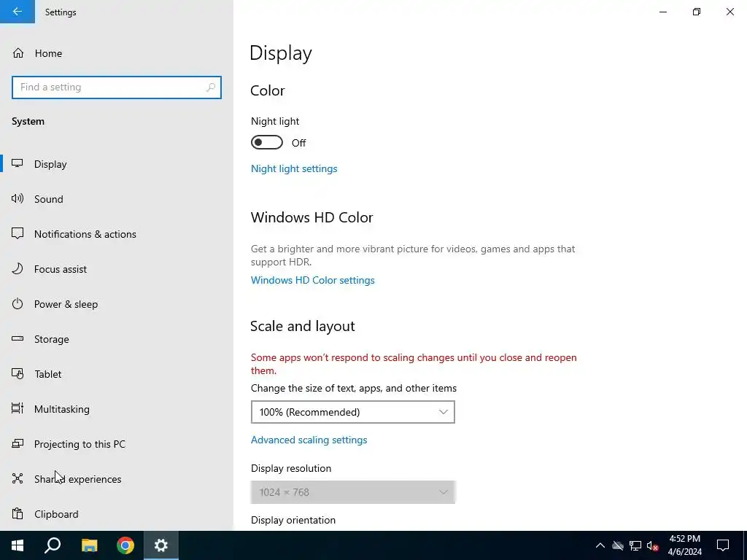Image resolution: width=747 pixels, height=560 pixels.
Task: Select the Notifications & actions icon
Action: point(18,233)
